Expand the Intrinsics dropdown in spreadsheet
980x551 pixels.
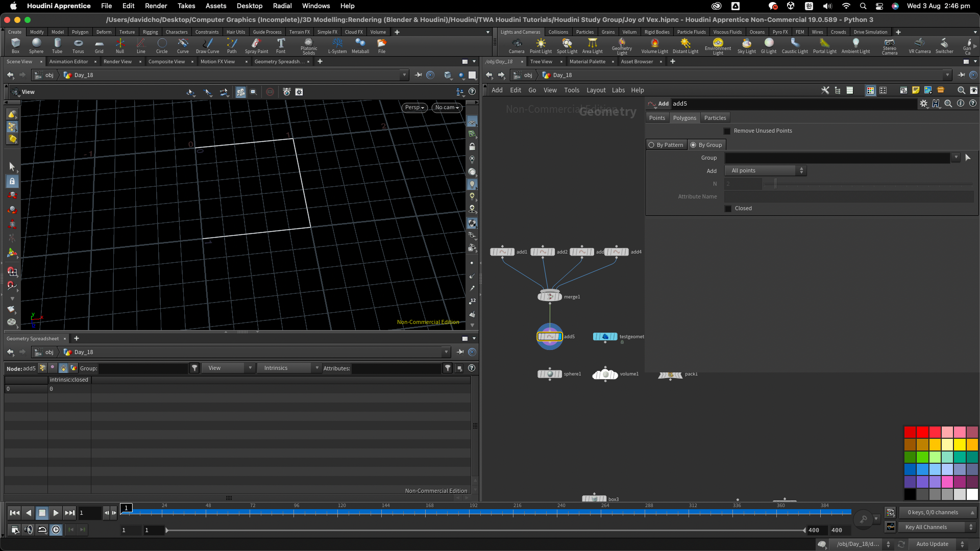pyautogui.click(x=288, y=368)
